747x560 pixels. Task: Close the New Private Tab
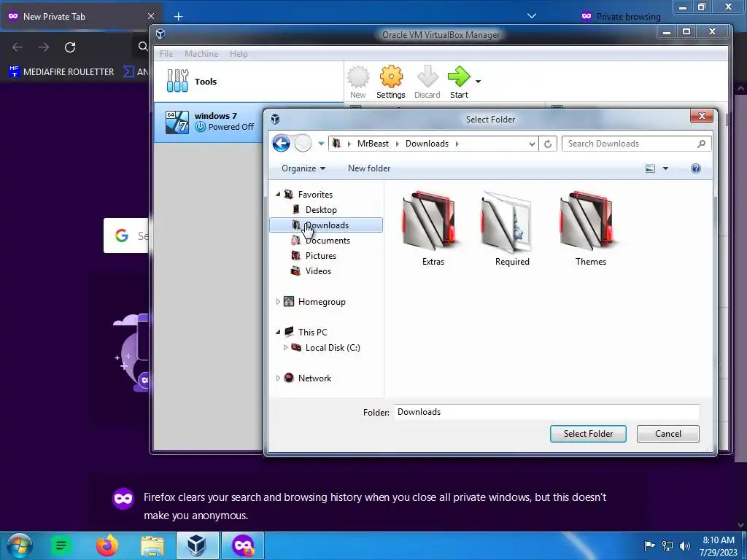pos(151,16)
